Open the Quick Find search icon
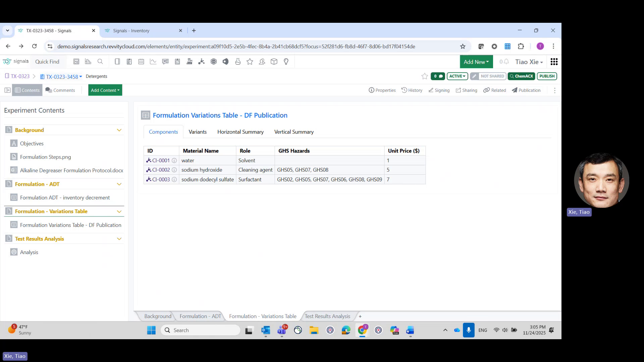 [100, 61]
